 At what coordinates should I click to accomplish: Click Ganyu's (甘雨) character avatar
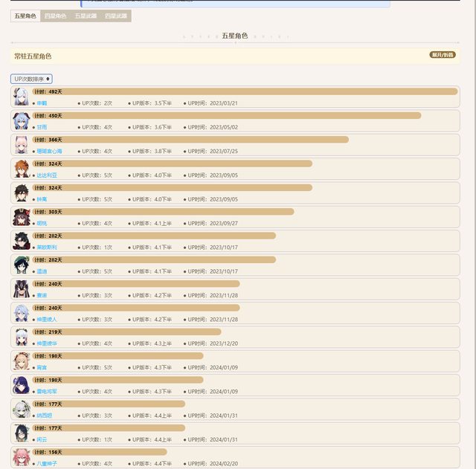pos(21,121)
